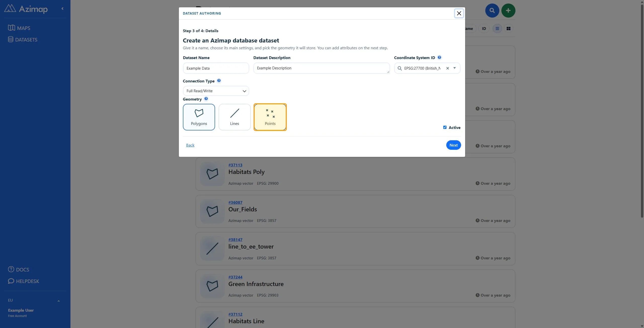Click the Green Infrastructure polygon thumbnail

click(212, 286)
